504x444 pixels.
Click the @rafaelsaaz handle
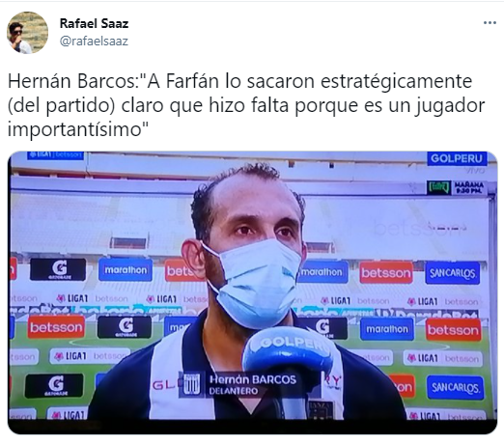point(94,42)
